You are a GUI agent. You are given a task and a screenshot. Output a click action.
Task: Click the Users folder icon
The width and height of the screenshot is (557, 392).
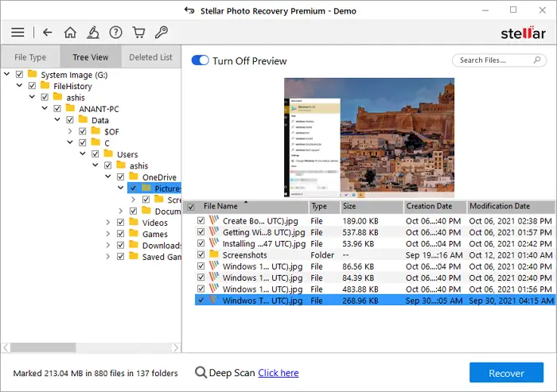coord(108,153)
